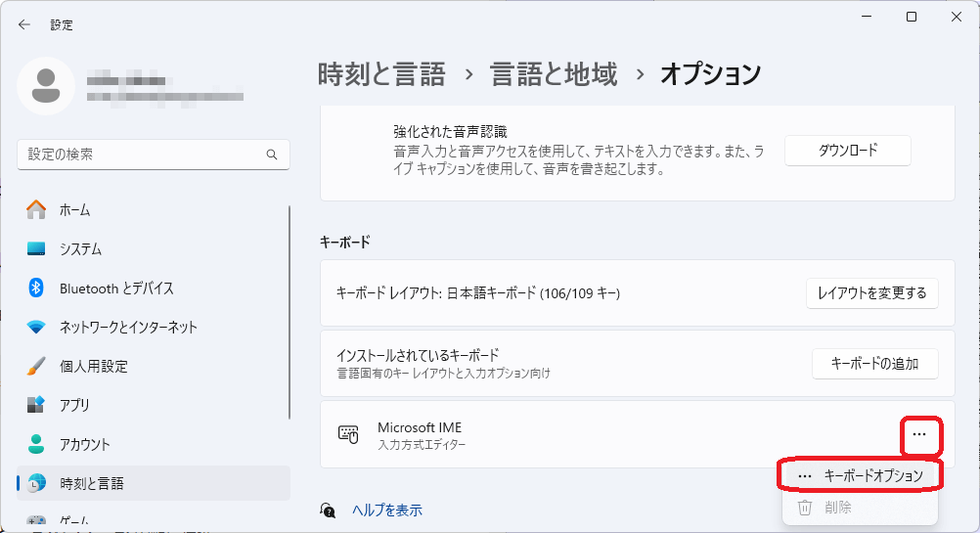Open アカウント settings page
This screenshot has height=533, width=980.
pyautogui.click(x=85, y=444)
